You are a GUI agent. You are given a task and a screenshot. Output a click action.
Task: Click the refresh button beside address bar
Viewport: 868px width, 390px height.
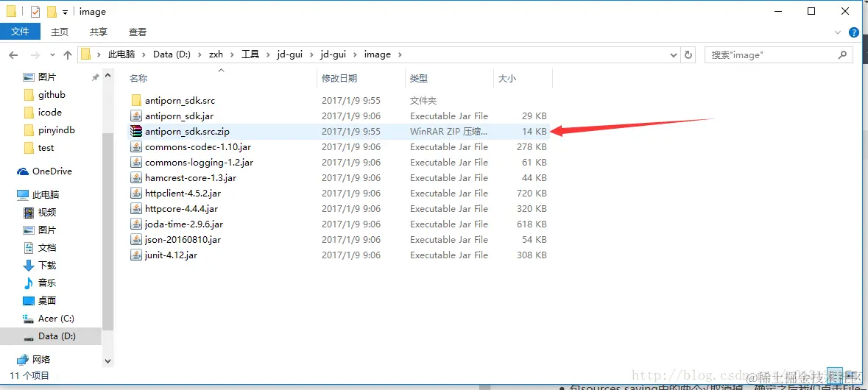click(x=688, y=54)
